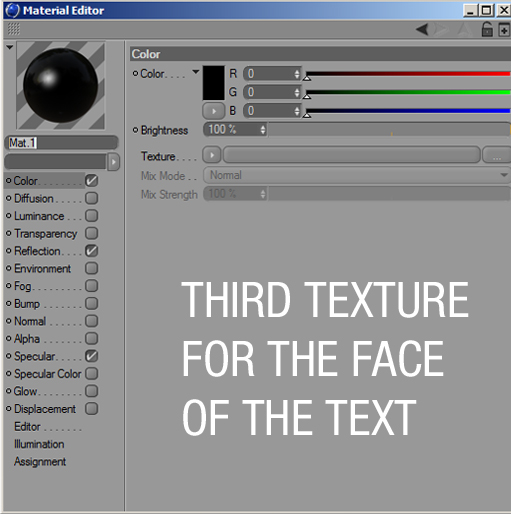This screenshot has width=511, height=514.
Task: Click the grip dots handle icon
Action: (x=14, y=29)
